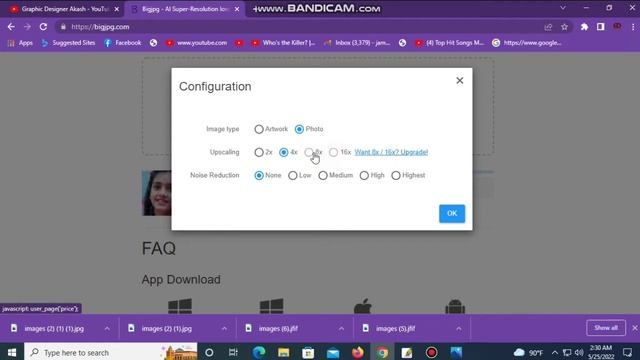Screen dimensions: 640x360
Task: Reload the bigjpg.com page
Action: point(43,27)
